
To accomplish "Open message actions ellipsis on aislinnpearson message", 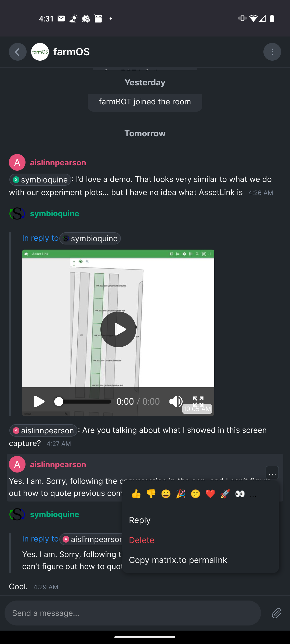I will 272,473.
